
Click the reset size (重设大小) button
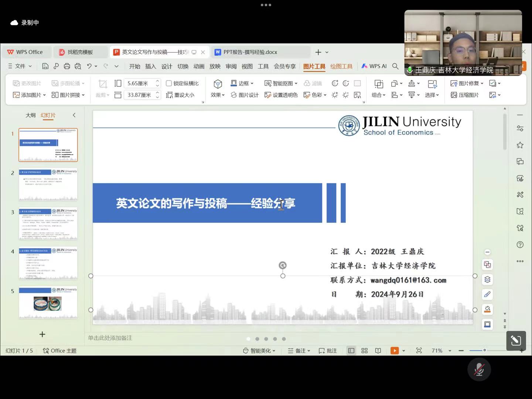[180, 95]
